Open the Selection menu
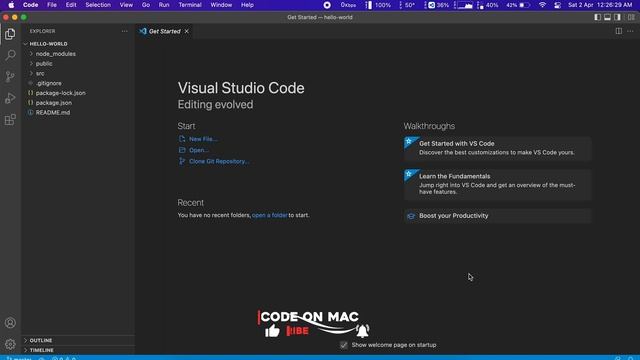 click(x=98, y=5)
